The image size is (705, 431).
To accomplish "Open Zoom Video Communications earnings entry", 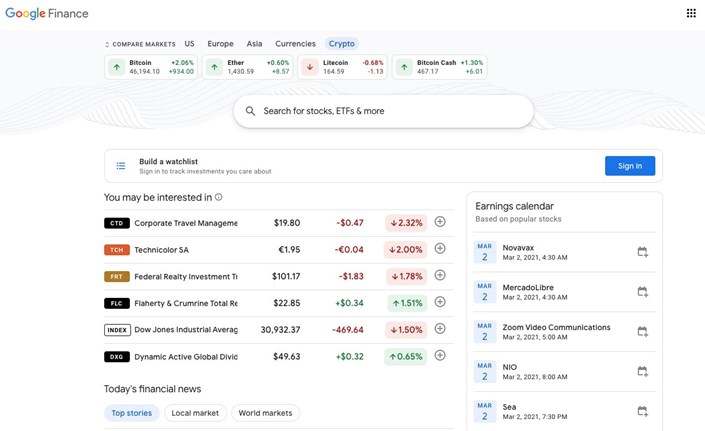I will (x=564, y=332).
